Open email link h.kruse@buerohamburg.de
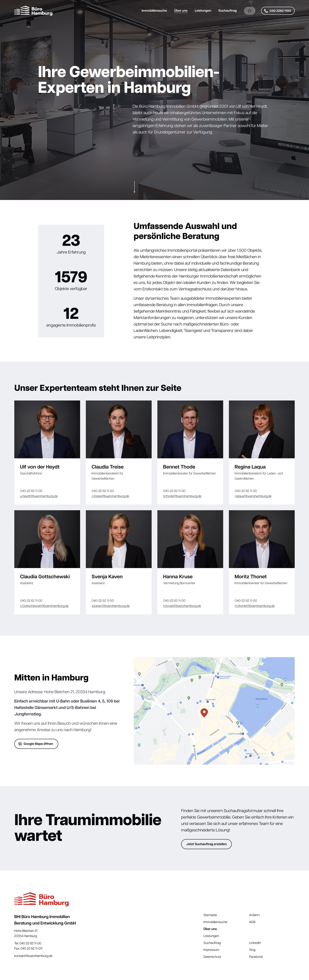 [x=182, y=606]
